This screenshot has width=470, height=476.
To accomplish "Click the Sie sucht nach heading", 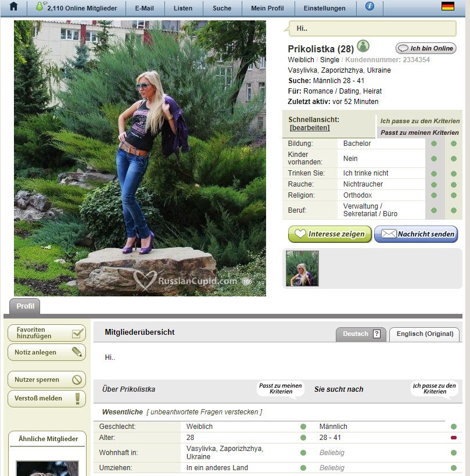I will tap(339, 389).
